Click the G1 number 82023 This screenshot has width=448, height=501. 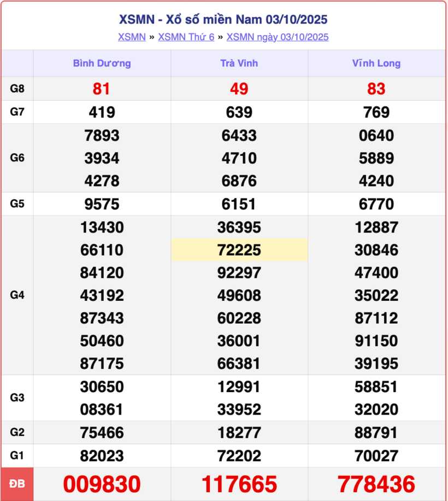[x=102, y=456]
